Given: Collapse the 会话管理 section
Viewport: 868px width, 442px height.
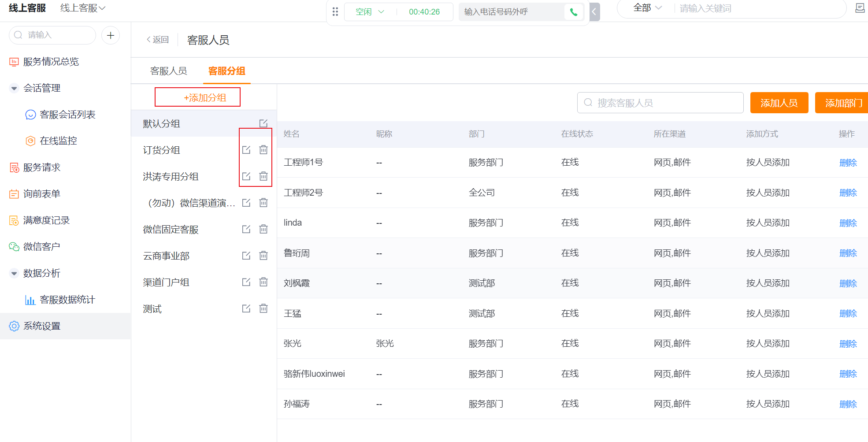Looking at the screenshot, I should tap(14, 88).
